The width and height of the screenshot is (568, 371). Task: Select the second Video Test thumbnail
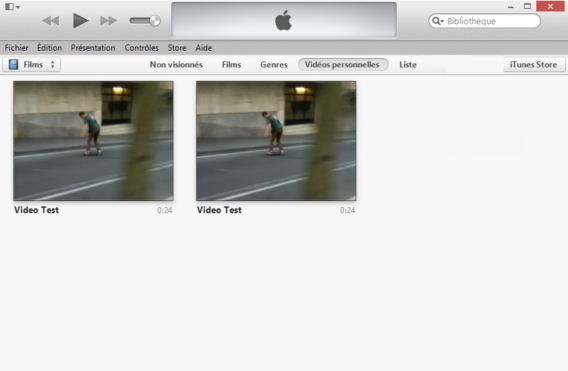[276, 141]
